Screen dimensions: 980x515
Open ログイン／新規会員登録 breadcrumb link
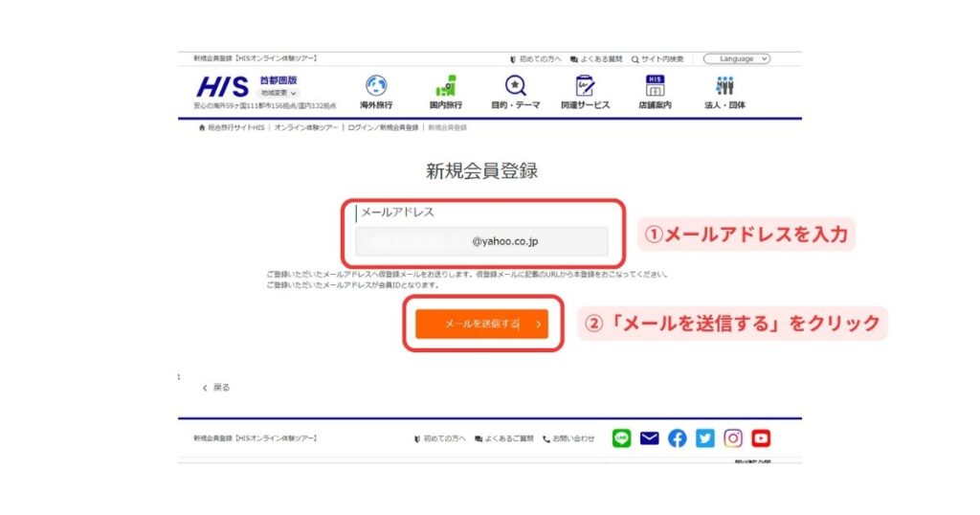point(383,127)
